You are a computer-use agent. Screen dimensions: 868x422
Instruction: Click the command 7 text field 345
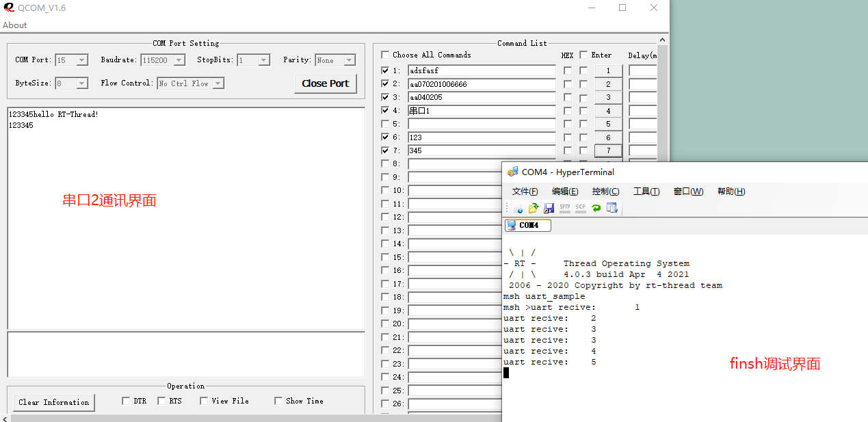click(482, 150)
